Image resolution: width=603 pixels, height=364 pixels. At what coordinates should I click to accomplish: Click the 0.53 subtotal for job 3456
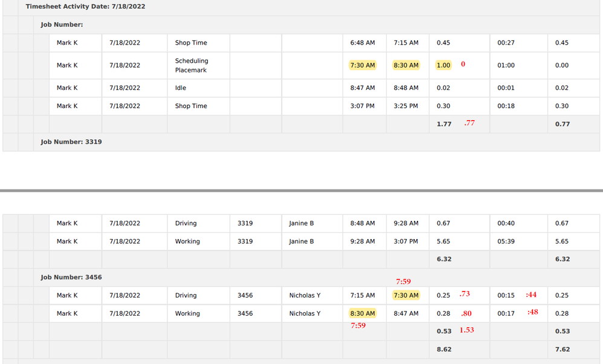pyautogui.click(x=443, y=331)
